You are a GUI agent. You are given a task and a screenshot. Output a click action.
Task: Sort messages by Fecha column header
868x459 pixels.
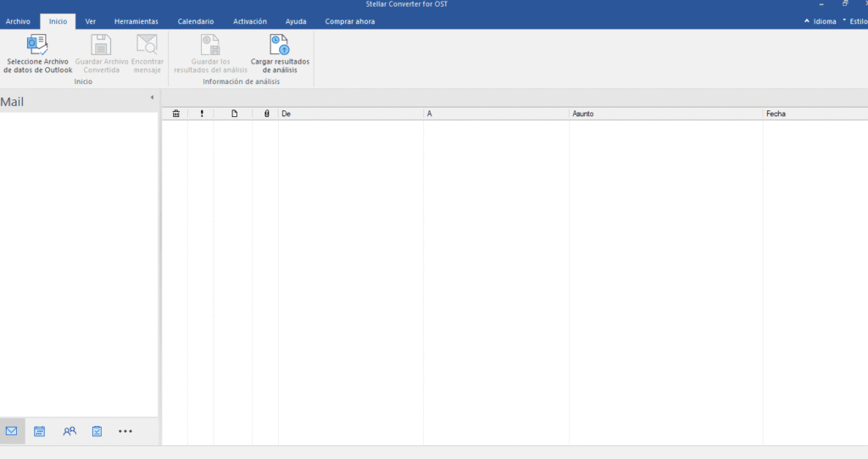(x=815, y=114)
